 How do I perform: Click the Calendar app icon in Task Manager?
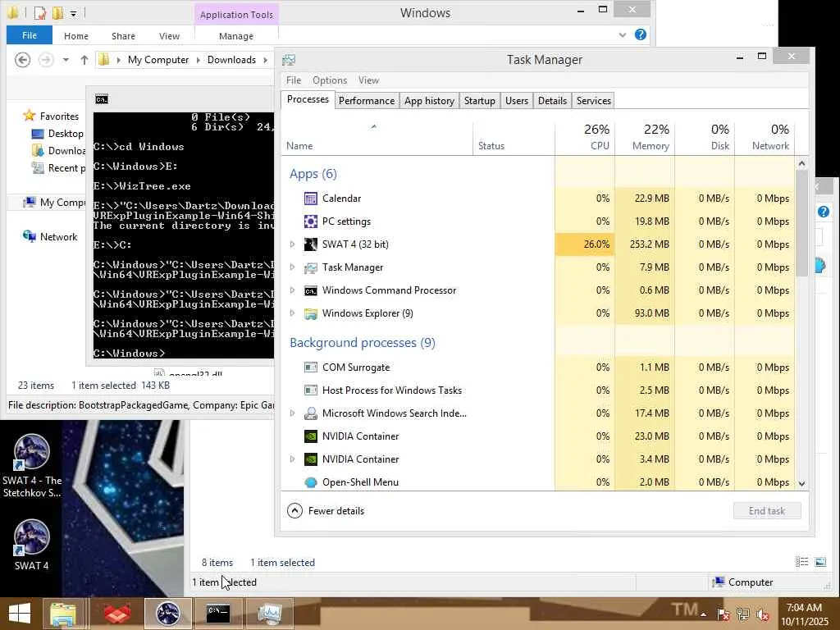coord(310,199)
